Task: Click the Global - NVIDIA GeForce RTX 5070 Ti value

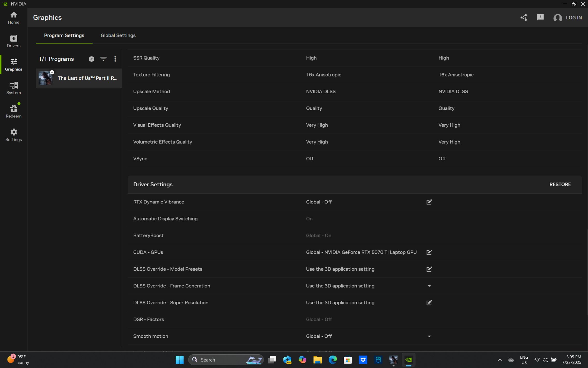Action: [361, 252]
